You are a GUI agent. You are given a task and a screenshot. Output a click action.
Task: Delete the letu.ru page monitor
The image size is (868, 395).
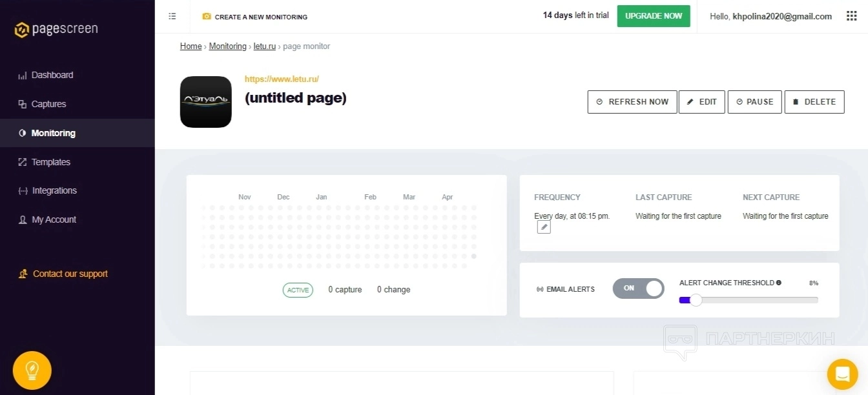pyautogui.click(x=814, y=102)
